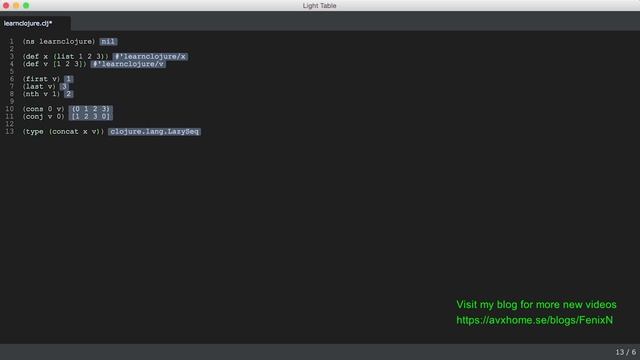This screenshot has height=360, width=640.
Task: Click the Light Table window title
Action: pos(320,6)
